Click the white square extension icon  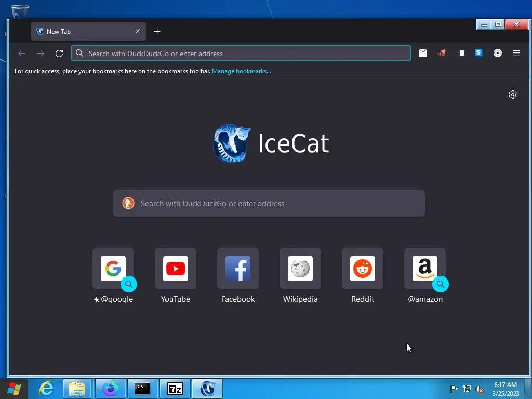click(x=460, y=53)
